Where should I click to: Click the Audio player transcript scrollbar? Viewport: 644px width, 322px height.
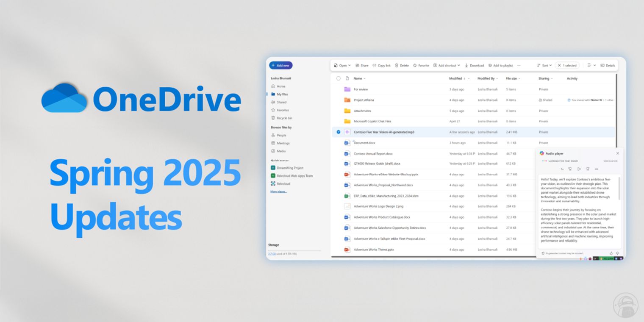pyautogui.click(x=619, y=189)
